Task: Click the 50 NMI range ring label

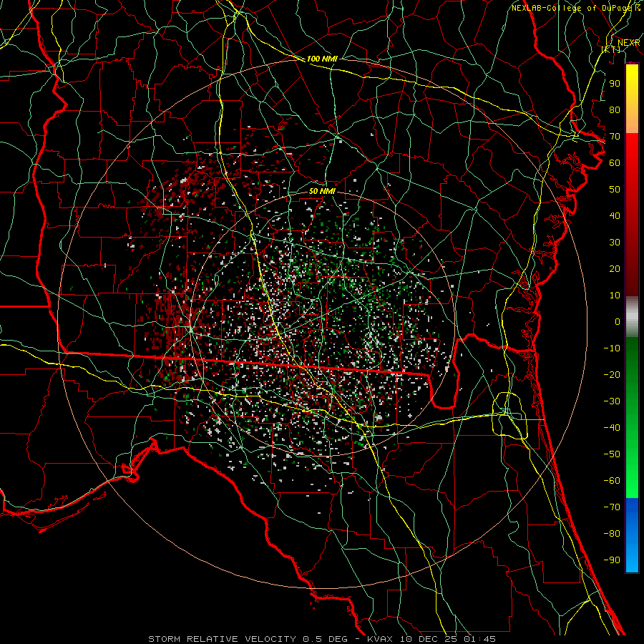Action: pyautogui.click(x=322, y=191)
